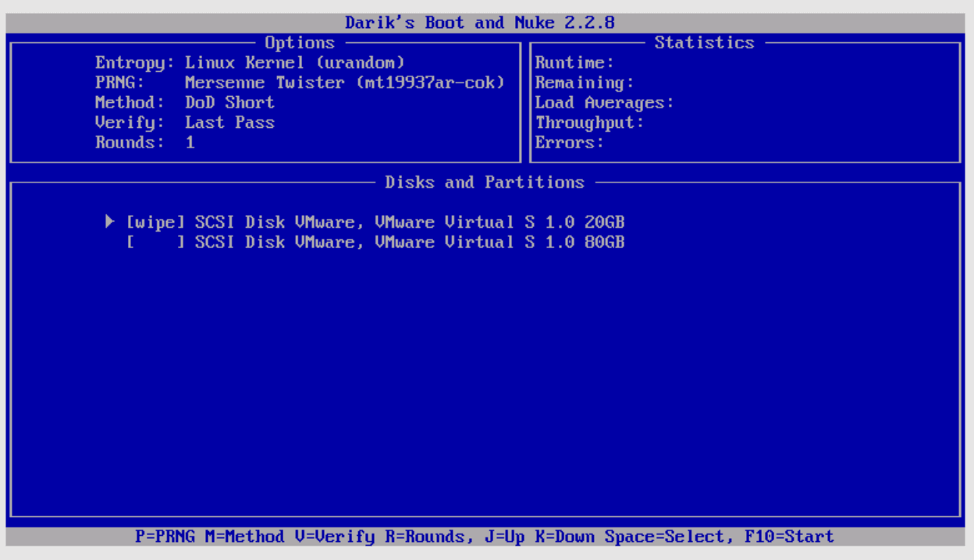Click J=Up in the footer bar
Viewport: 974px width, 560px height.
coord(503,537)
